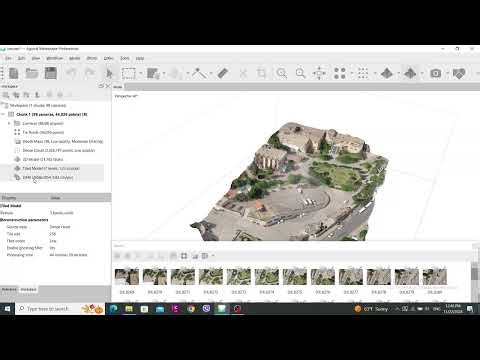480x360 pixels.
Task: Open the Windows Start menu
Action: point(7,309)
